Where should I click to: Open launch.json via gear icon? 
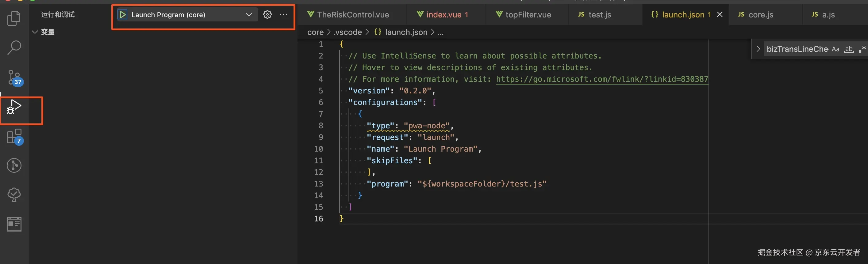point(267,14)
